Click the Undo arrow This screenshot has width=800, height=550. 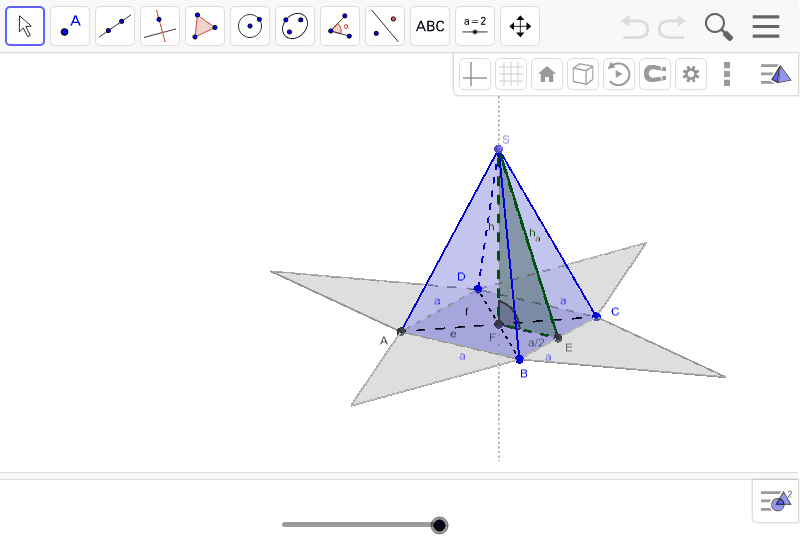635,27
